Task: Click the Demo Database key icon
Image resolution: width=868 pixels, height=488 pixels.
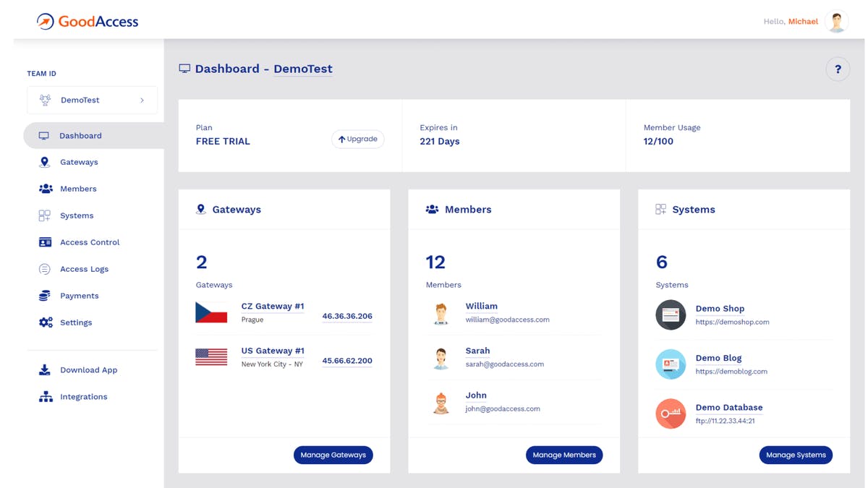Action: [x=671, y=414]
